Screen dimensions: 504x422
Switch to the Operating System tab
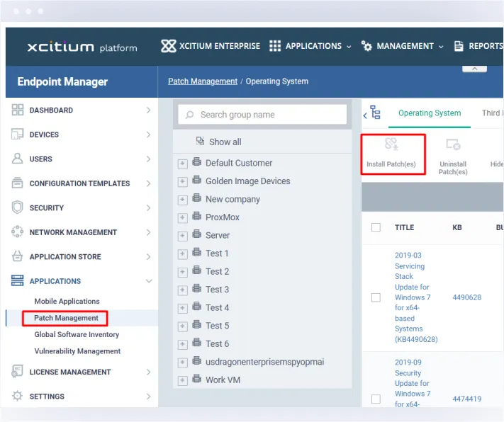429,113
